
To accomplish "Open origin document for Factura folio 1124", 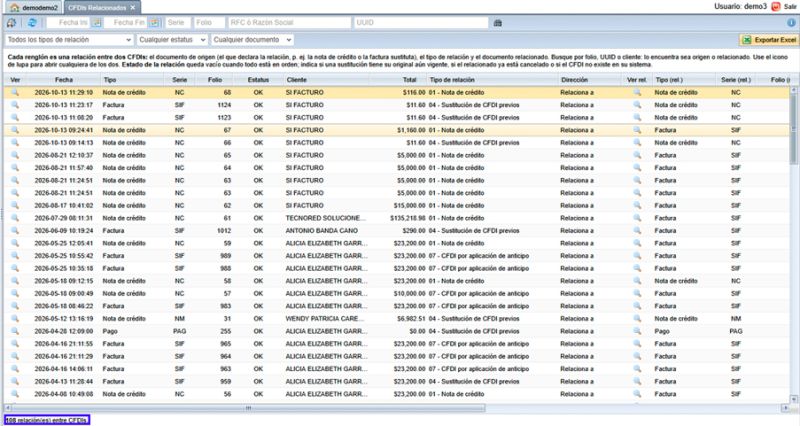I will pyautogui.click(x=15, y=105).
